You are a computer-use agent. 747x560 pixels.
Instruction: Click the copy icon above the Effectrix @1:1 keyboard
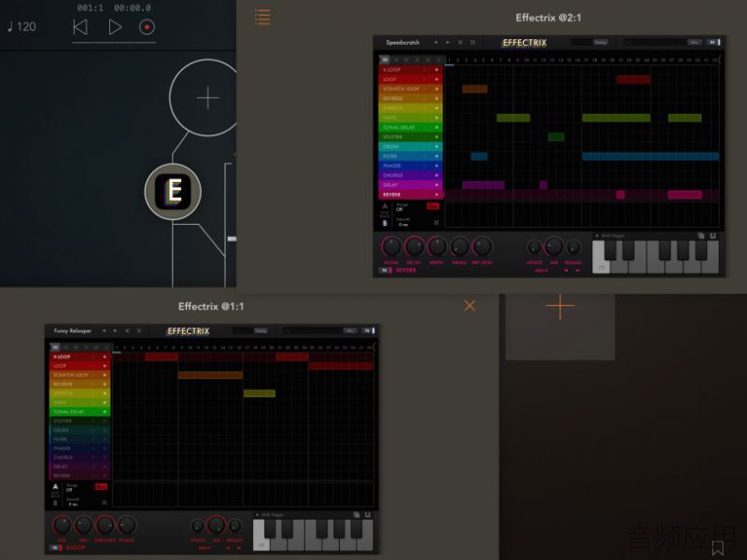tap(356, 515)
